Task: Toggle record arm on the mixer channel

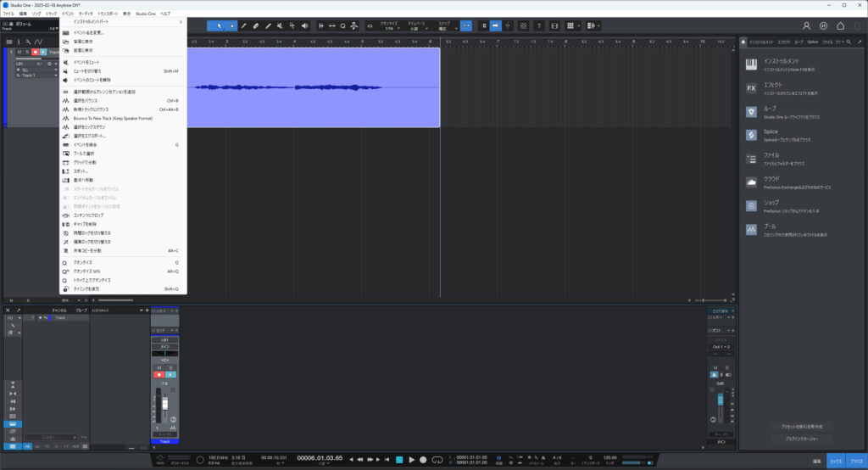Action: pos(159,373)
